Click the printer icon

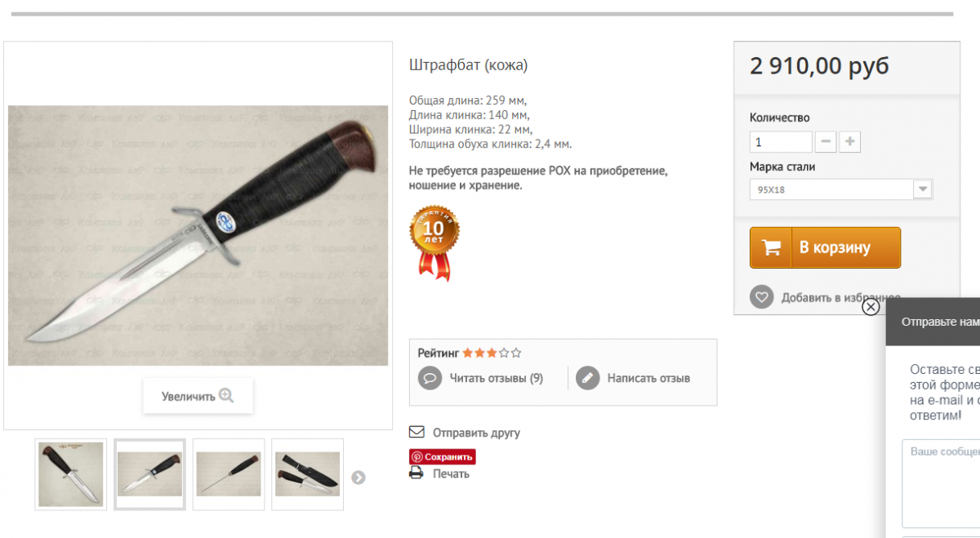pos(416,474)
